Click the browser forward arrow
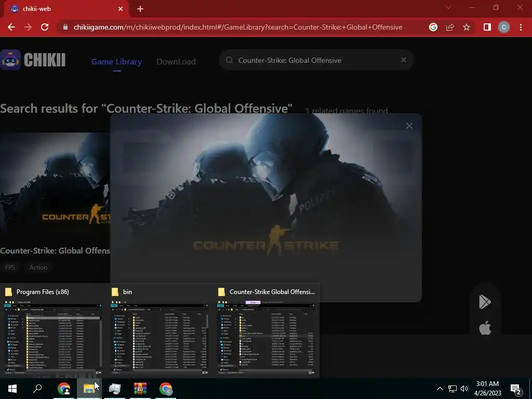This screenshot has height=399, width=532. 28,27
